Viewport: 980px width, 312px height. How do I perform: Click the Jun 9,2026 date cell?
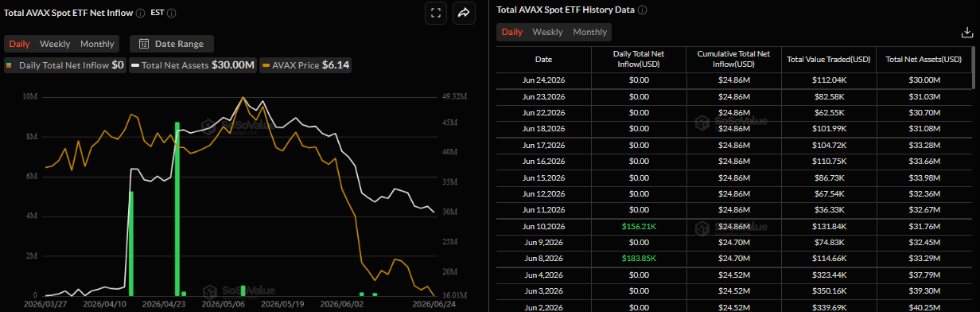tap(543, 242)
